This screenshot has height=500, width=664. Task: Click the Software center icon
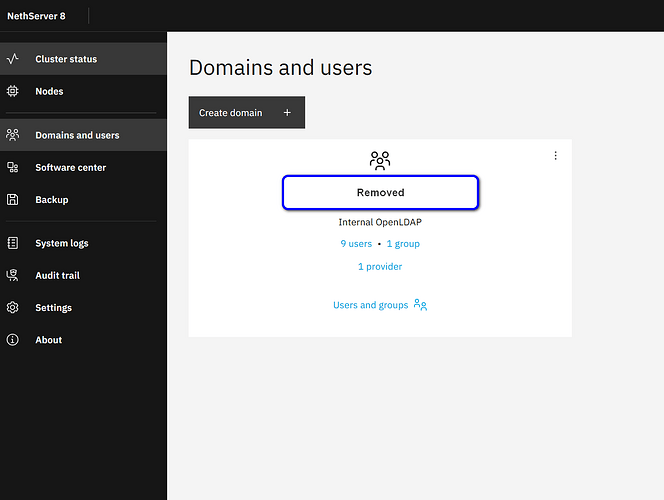point(13,167)
